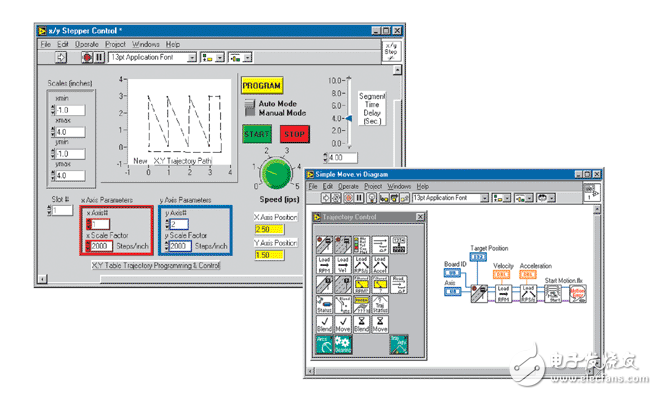
Task: Click the green START button
Action: [x=257, y=134]
